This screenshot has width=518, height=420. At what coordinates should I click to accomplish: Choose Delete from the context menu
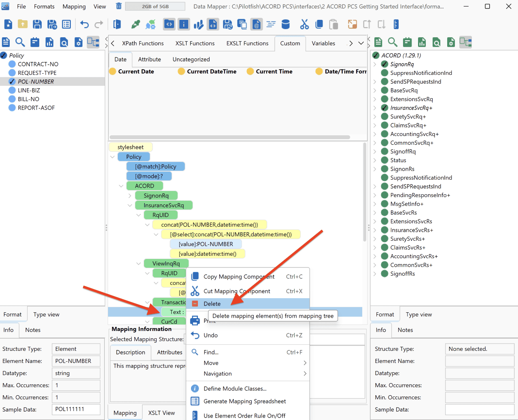coord(248,304)
